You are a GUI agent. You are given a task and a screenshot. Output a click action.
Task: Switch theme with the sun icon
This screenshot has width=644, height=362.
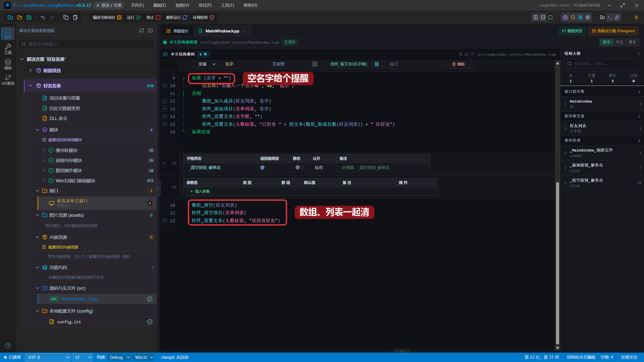pyautogui.click(x=636, y=17)
